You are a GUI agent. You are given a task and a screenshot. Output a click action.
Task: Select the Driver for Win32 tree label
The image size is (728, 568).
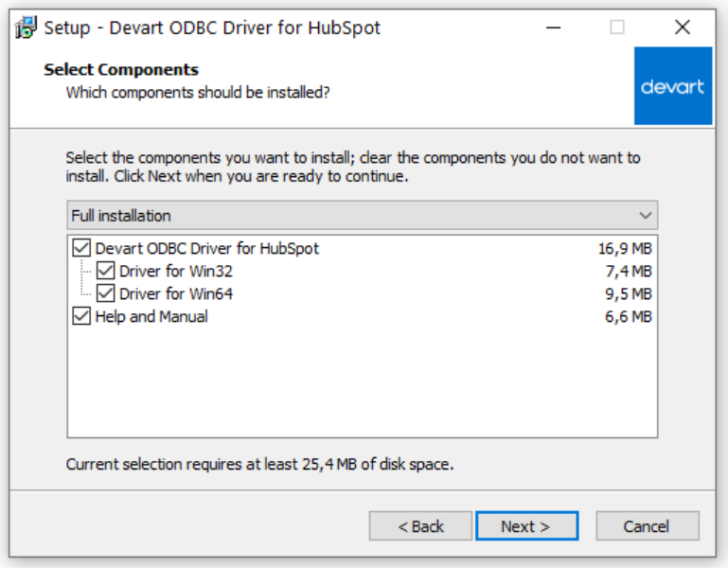pyautogui.click(x=175, y=272)
